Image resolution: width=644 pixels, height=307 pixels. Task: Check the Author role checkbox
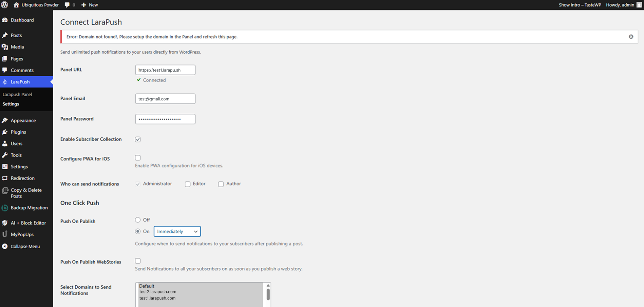tap(221, 184)
